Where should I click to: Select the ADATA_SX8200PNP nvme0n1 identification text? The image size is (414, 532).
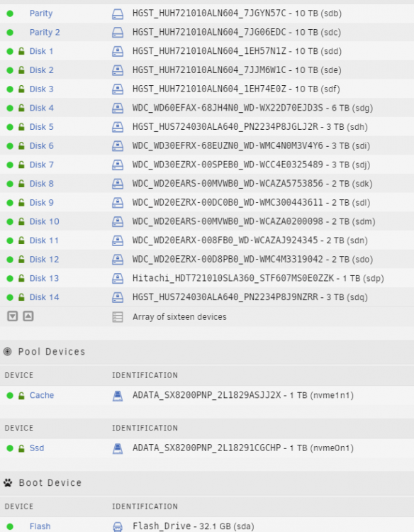(x=243, y=448)
